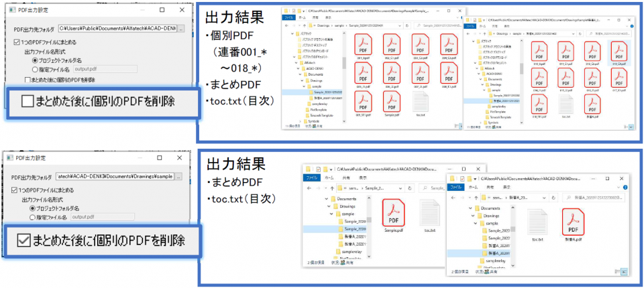Tick the small まとめた後に個別のPDFを削除 checkbox in the dialog
Image resolution: width=644 pixels, height=288 pixels.
coord(28,80)
